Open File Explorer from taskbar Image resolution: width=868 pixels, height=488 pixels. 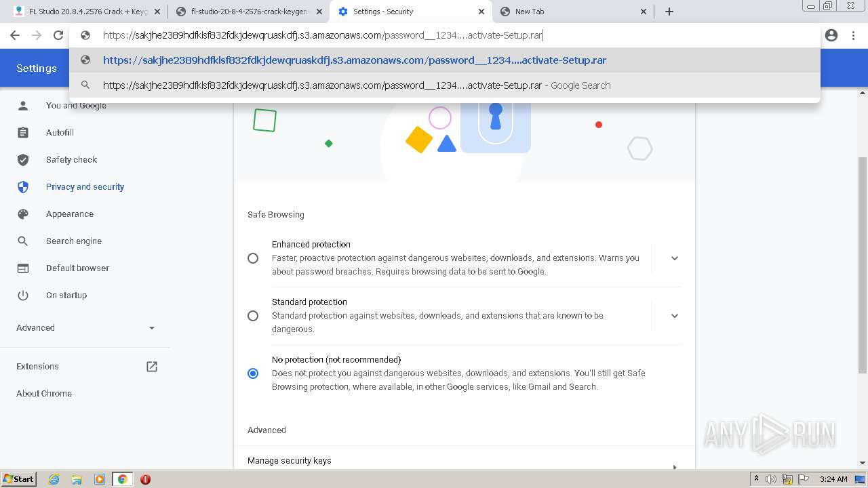point(77,479)
